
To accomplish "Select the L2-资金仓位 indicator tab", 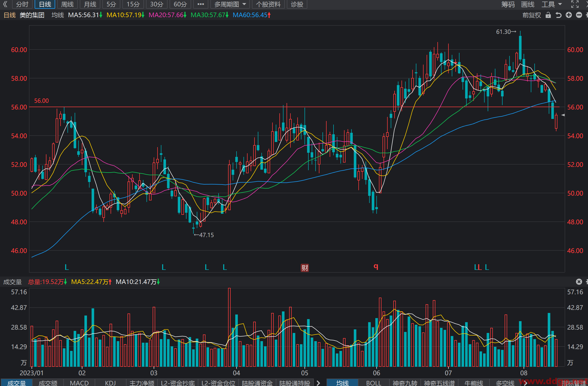I will (218, 383).
